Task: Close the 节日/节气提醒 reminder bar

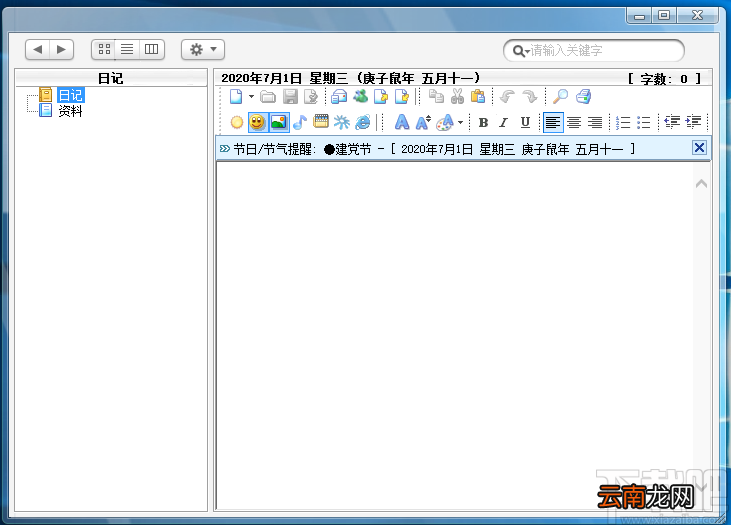Action: point(699,148)
